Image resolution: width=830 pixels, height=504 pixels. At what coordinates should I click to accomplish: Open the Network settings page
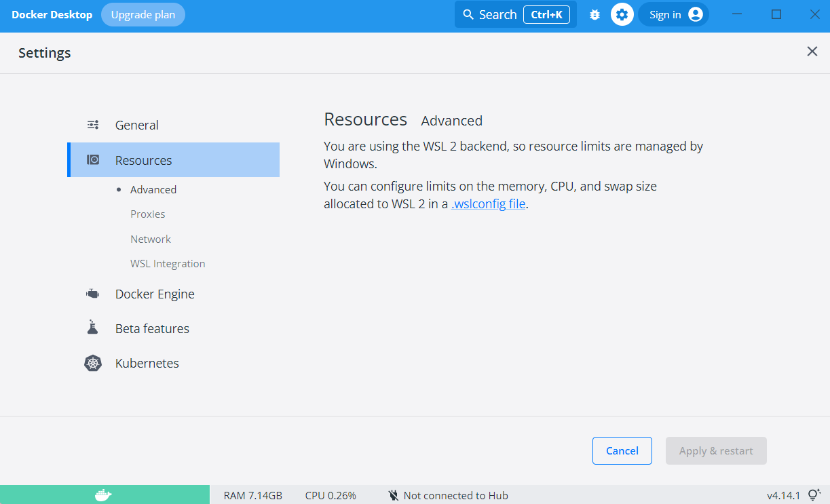[151, 239]
